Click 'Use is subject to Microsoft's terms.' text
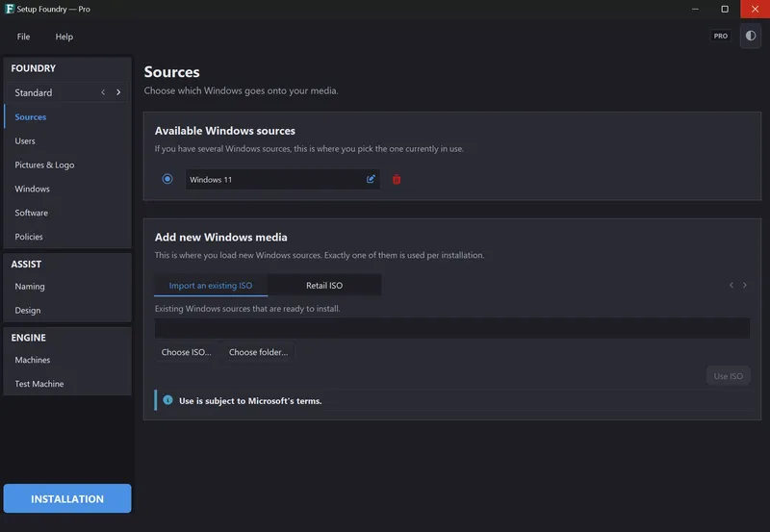The width and height of the screenshot is (770, 532). point(250,401)
